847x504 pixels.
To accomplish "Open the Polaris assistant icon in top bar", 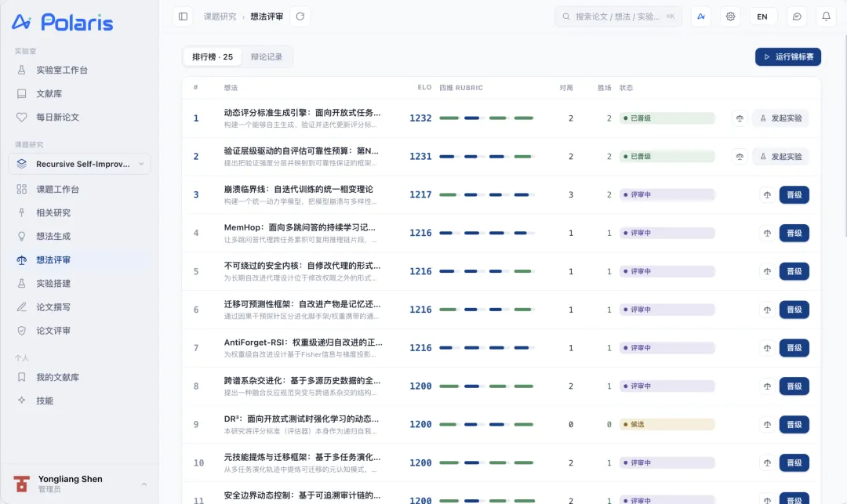I will tap(701, 16).
